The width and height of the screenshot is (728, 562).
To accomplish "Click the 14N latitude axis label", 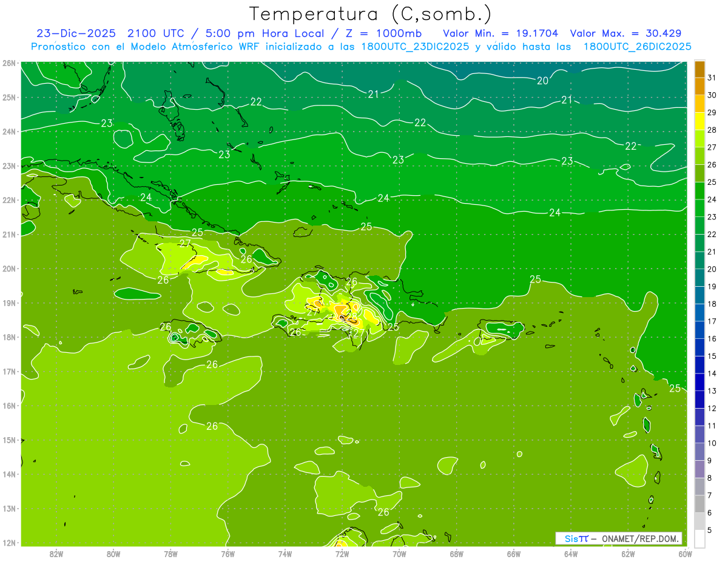I will tap(8, 474).
